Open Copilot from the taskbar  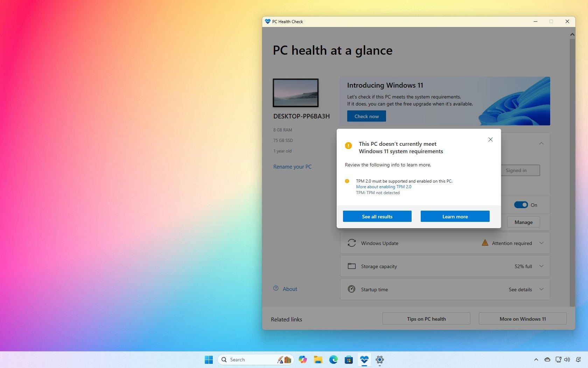303,360
